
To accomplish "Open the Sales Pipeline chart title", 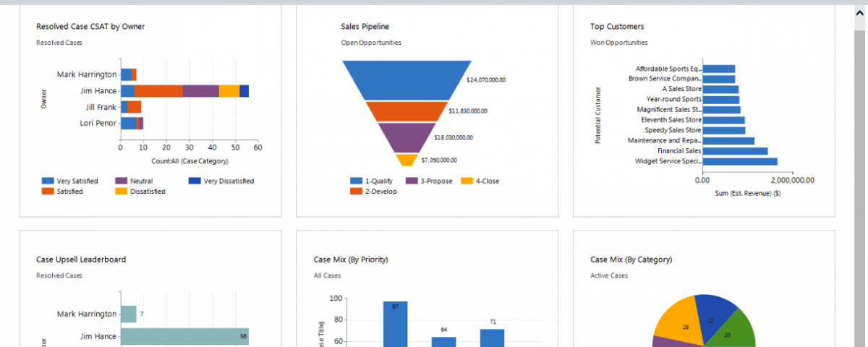I will point(365,27).
